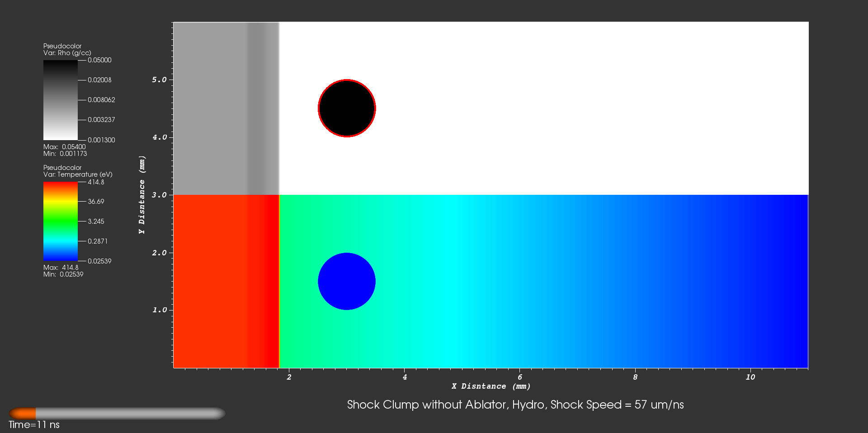Click the Y axis tick label 3.0

click(x=160, y=195)
